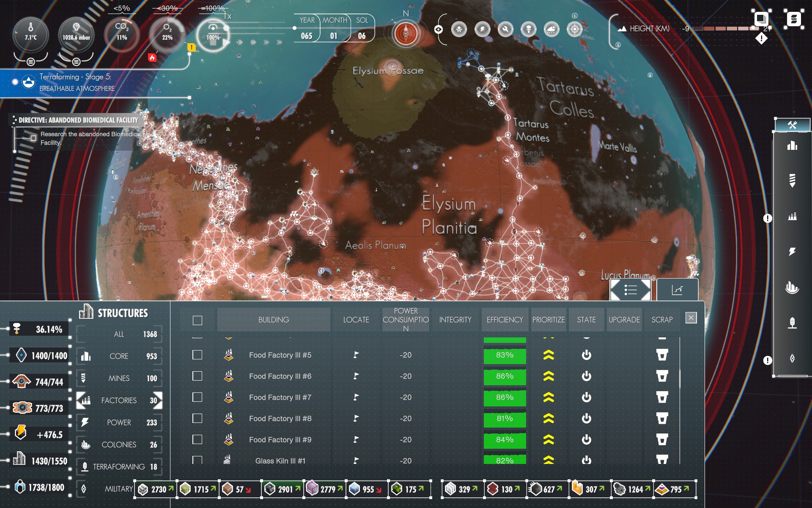This screenshot has width=812, height=508.
Task: Scrap Food Factory III #8
Action: coord(662,418)
